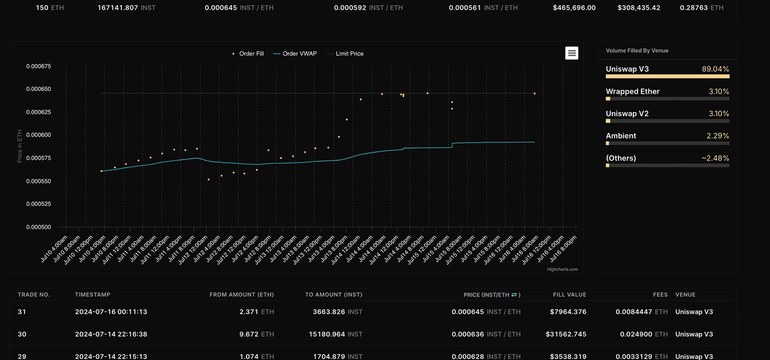The image size is (770, 360).
Task: Click the 0.28763 ETH summary value
Action: [701, 8]
